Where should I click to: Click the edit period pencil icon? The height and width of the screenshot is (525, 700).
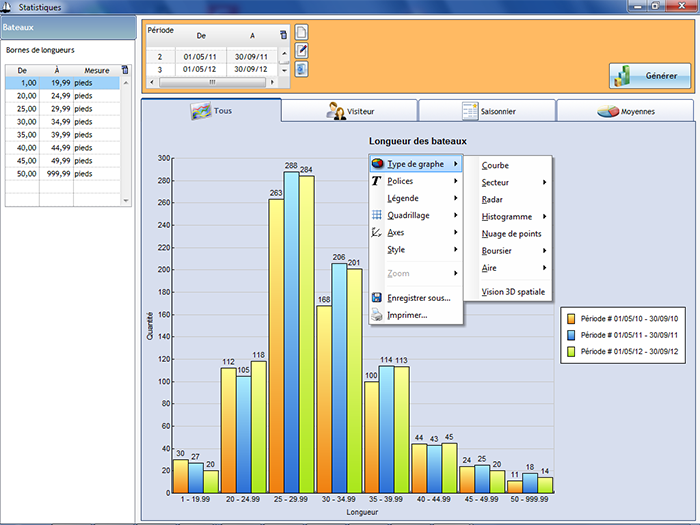coord(301,50)
